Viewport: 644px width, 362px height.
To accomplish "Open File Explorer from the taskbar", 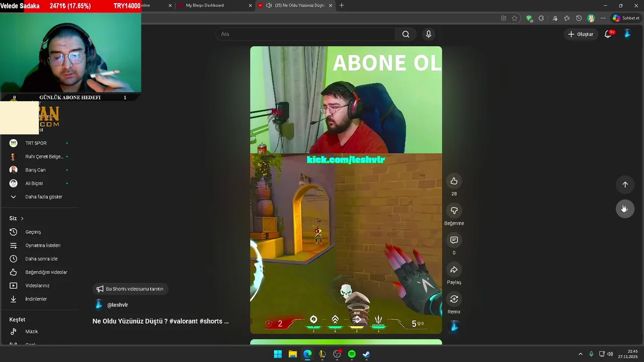I will click(292, 354).
